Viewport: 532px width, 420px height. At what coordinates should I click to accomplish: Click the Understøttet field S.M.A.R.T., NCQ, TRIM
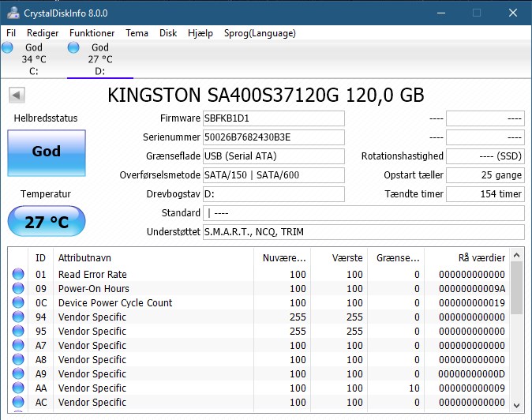[364, 232]
